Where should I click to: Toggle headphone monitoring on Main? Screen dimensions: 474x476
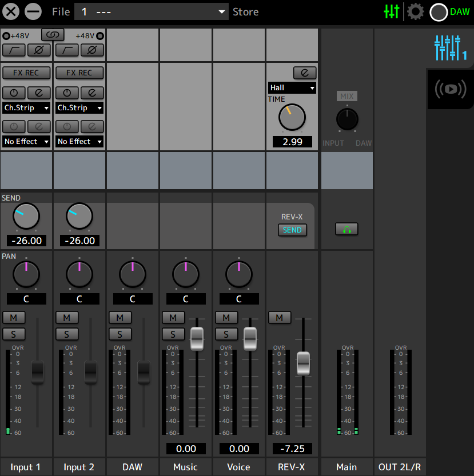[x=346, y=229]
